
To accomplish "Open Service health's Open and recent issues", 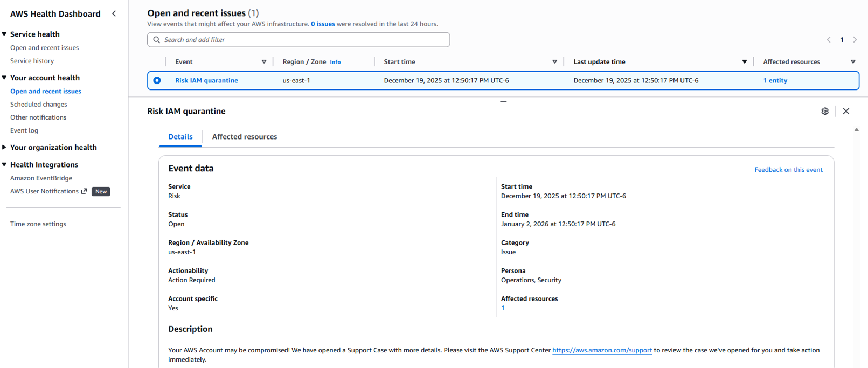I will pyautogui.click(x=44, y=48).
